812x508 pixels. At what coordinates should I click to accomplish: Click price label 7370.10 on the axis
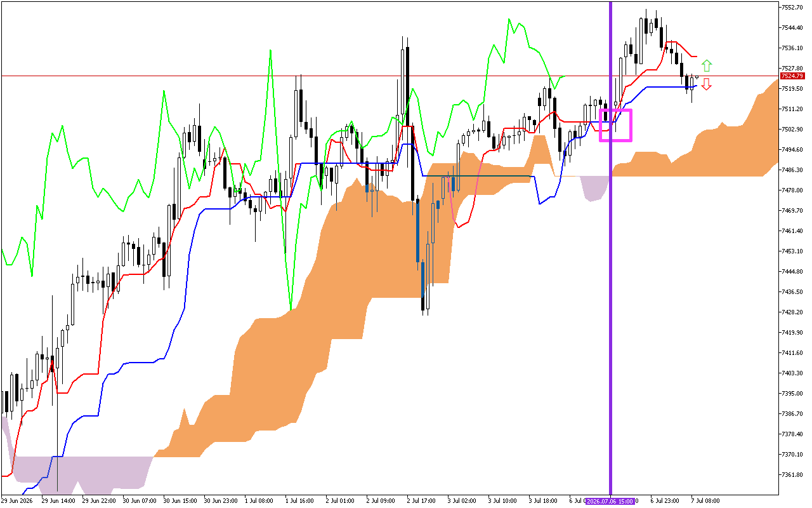(x=793, y=455)
